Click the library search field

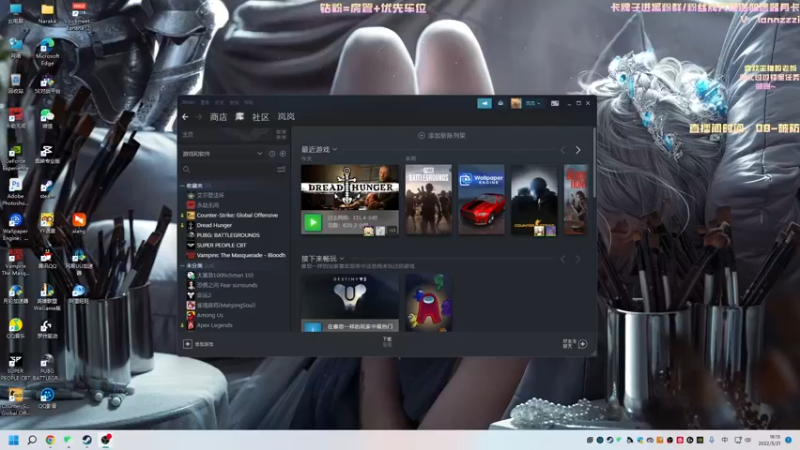[x=229, y=169]
